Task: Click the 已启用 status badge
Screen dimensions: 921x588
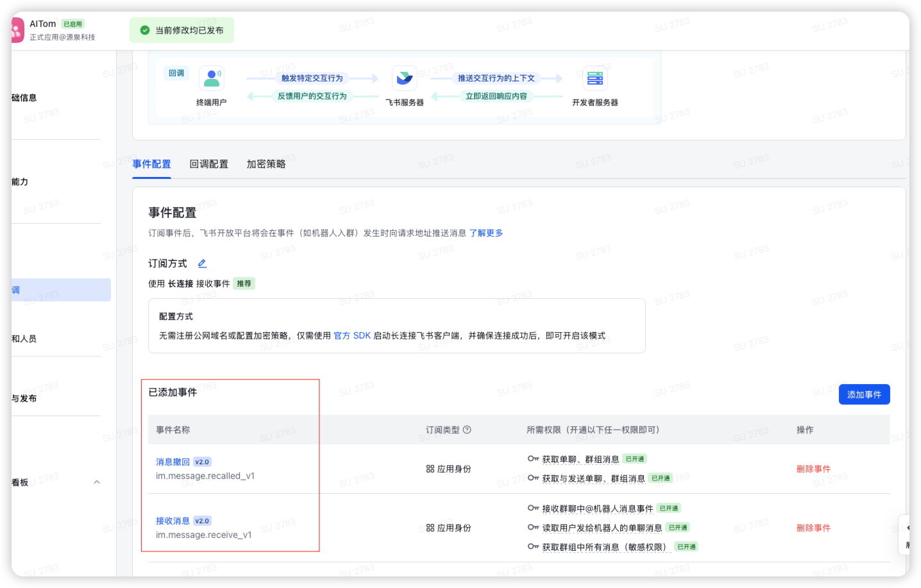Action: click(x=72, y=24)
